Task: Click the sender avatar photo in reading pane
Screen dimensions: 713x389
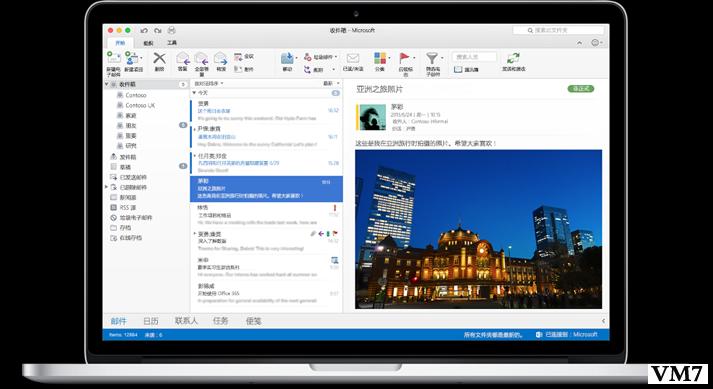Action: (x=373, y=117)
